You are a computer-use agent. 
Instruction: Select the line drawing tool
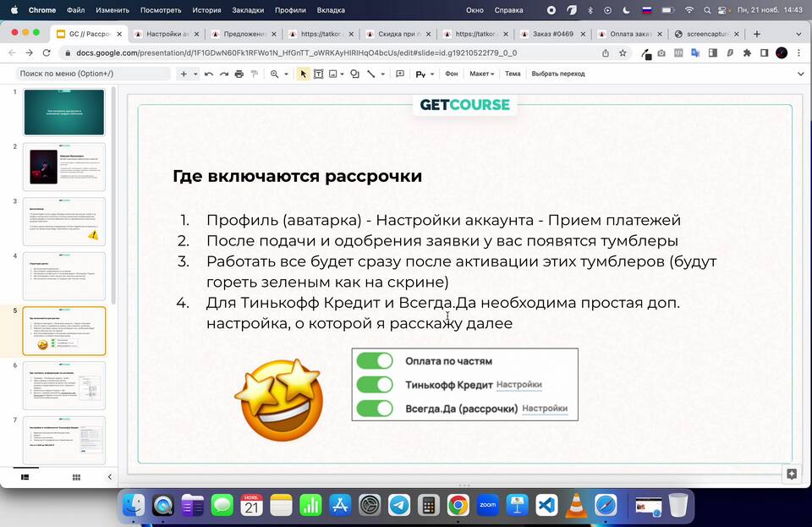point(371,74)
